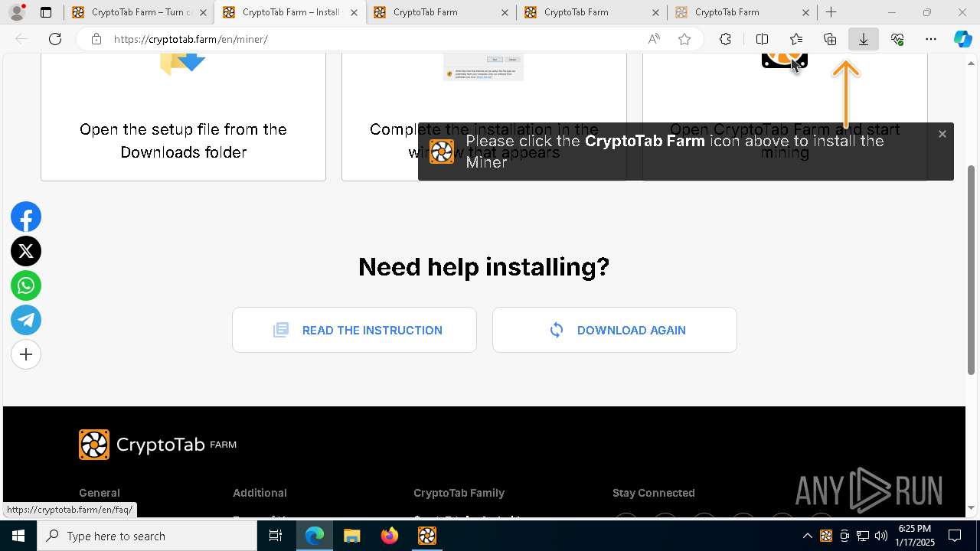Click the page vertical scrollbar thumb

[x=972, y=269]
